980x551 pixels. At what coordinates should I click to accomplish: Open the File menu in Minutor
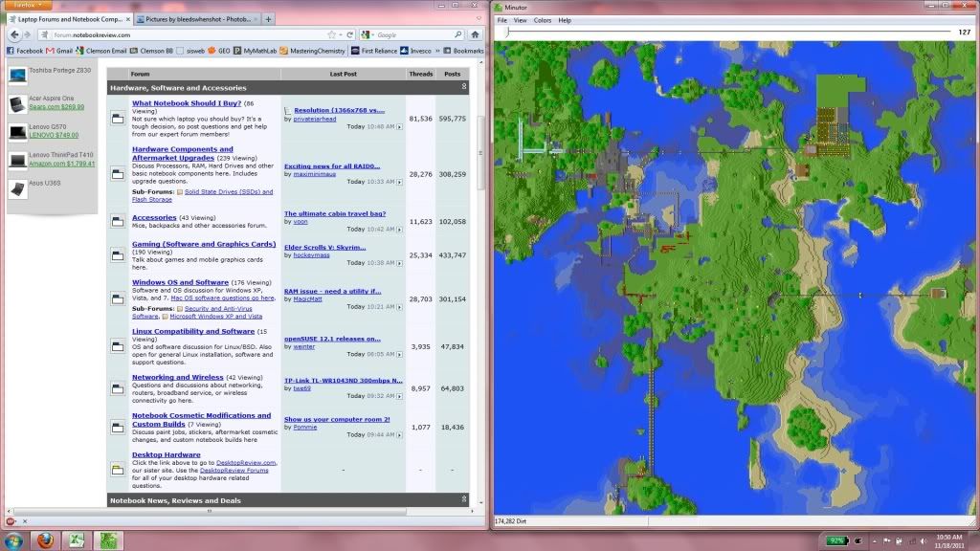pyautogui.click(x=501, y=21)
